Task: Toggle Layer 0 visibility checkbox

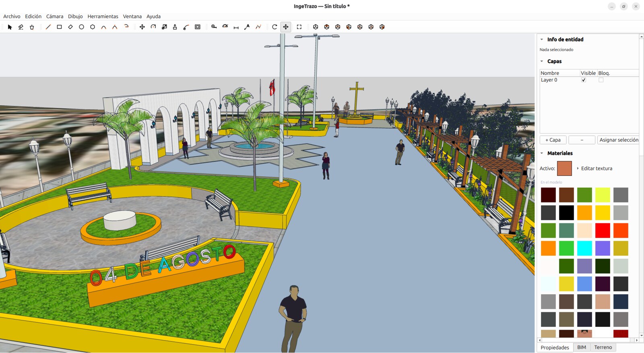Action: pos(584,80)
